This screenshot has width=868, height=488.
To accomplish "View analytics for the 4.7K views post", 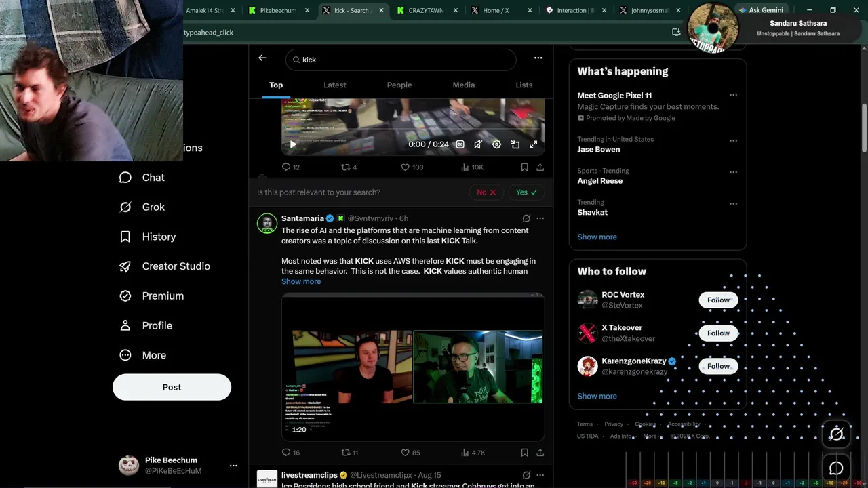I will 473,453.
